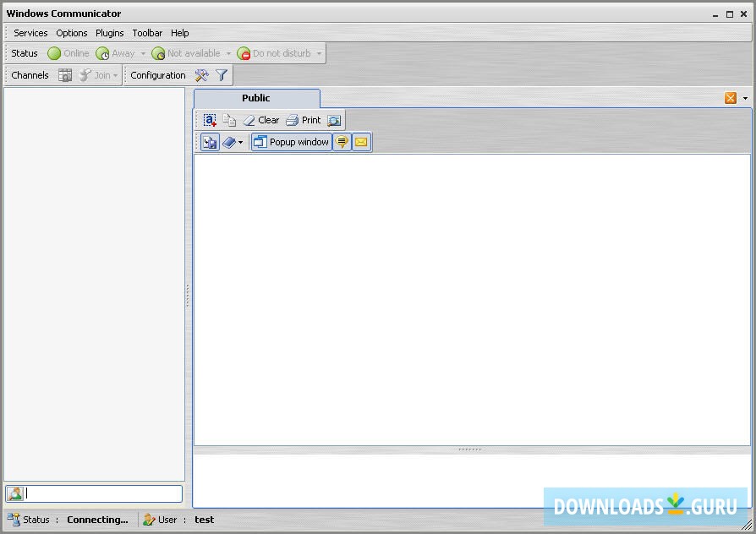Maximize the Windows Communicator window
The width and height of the screenshot is (756, 534).
(730, 14)
